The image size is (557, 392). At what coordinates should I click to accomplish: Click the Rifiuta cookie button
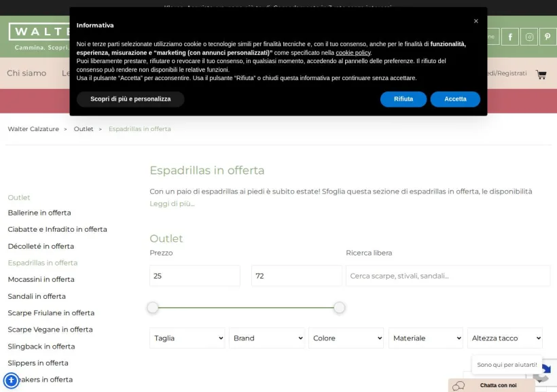(x=403, y=99)
